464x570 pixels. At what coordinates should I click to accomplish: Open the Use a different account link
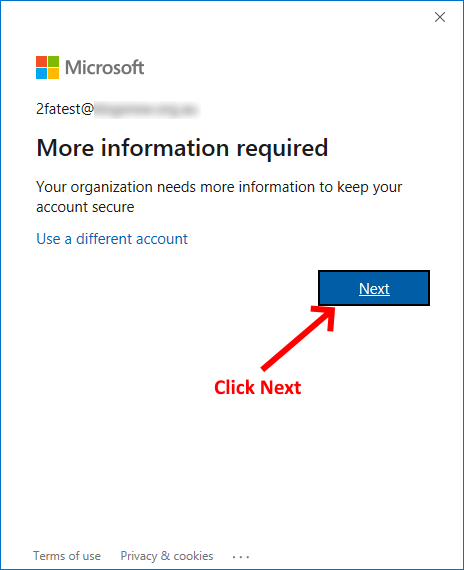pos(112,239)
